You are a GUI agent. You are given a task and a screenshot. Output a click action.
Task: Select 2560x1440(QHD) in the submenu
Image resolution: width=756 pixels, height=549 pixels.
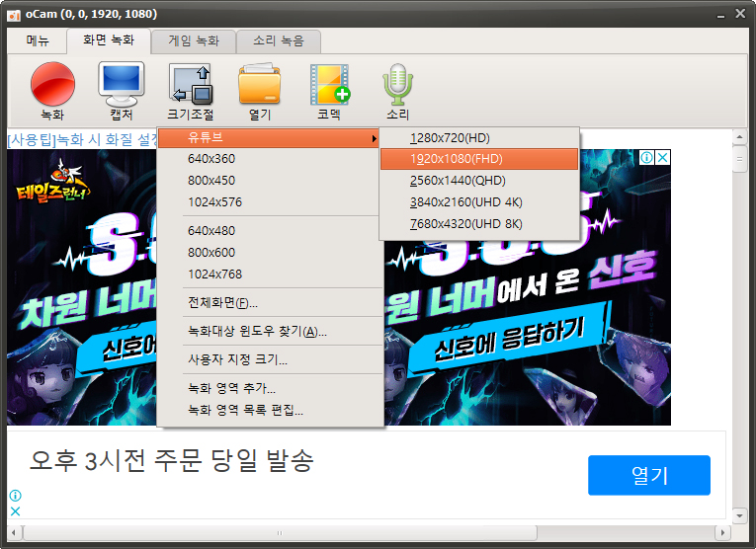pyautogui.click(x=479, y=181)
